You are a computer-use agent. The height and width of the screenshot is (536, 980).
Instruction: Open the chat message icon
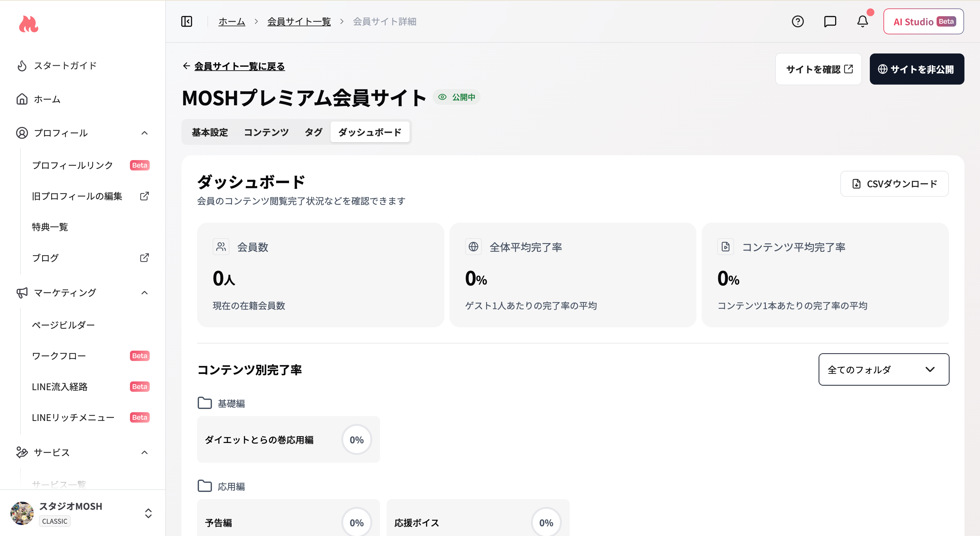(x=830, y=22)
